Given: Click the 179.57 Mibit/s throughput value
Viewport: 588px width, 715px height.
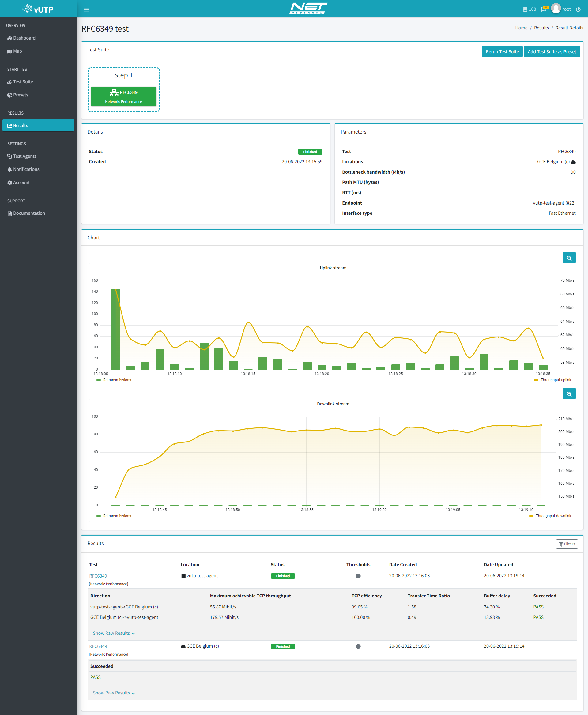Looking at the screenshot, I should pos(224,617).
